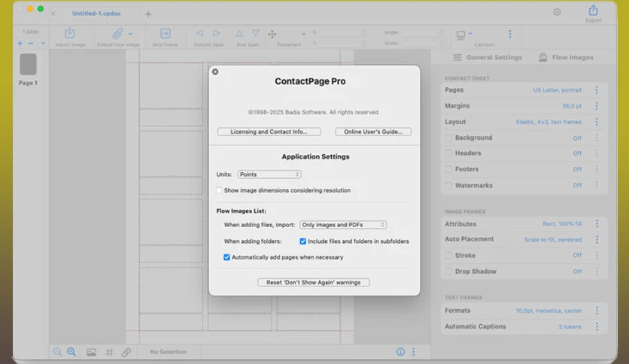Screen dimensions: 629x364
Task: Click the Placement move icon
Action: point(272,34)
